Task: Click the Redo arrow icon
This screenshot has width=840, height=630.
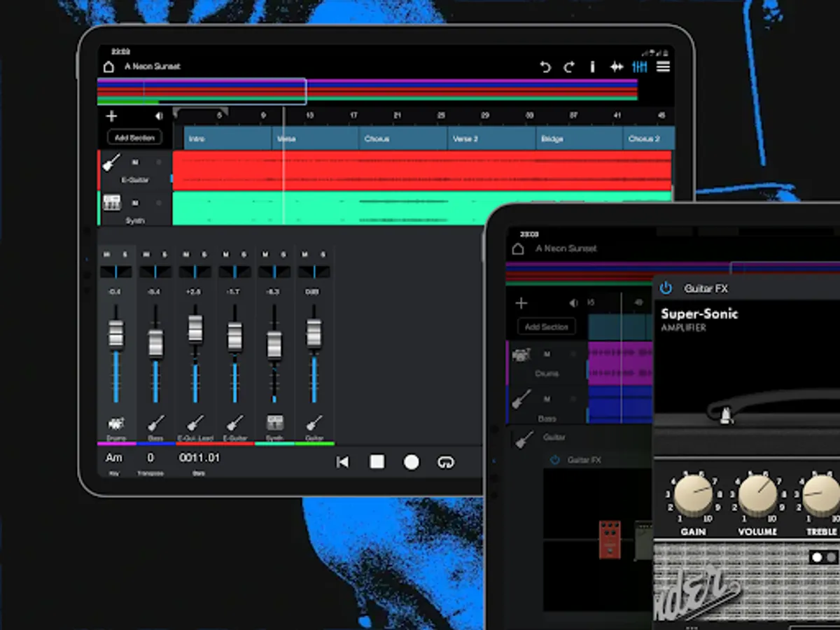Action: pos(568,66)
